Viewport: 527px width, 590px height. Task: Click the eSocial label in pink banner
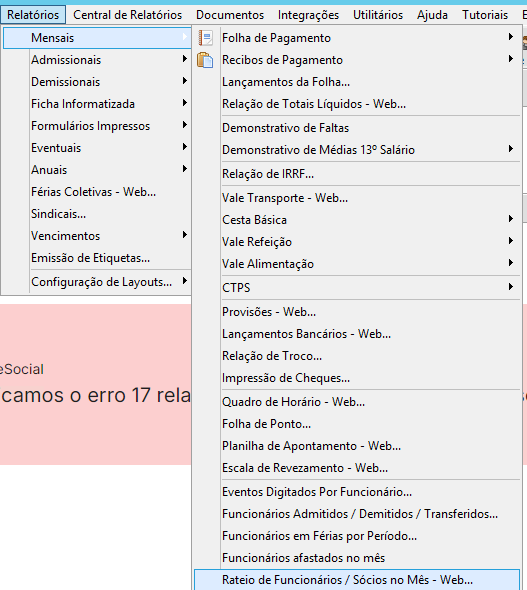pos(21,369)
